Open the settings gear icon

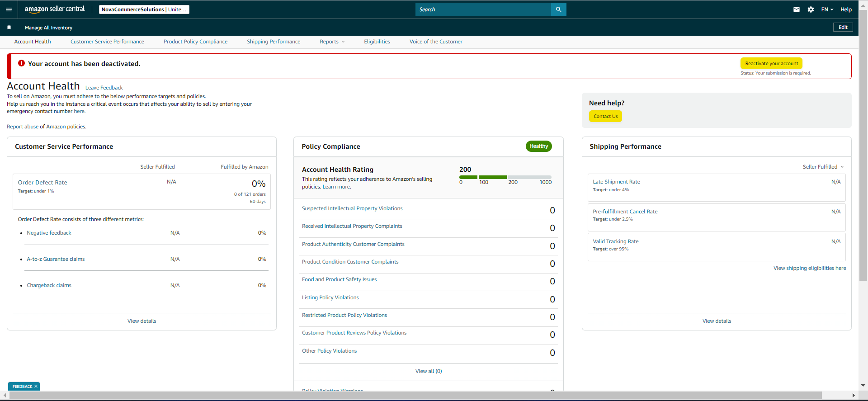pyautogui.click(x=811, y=9)
